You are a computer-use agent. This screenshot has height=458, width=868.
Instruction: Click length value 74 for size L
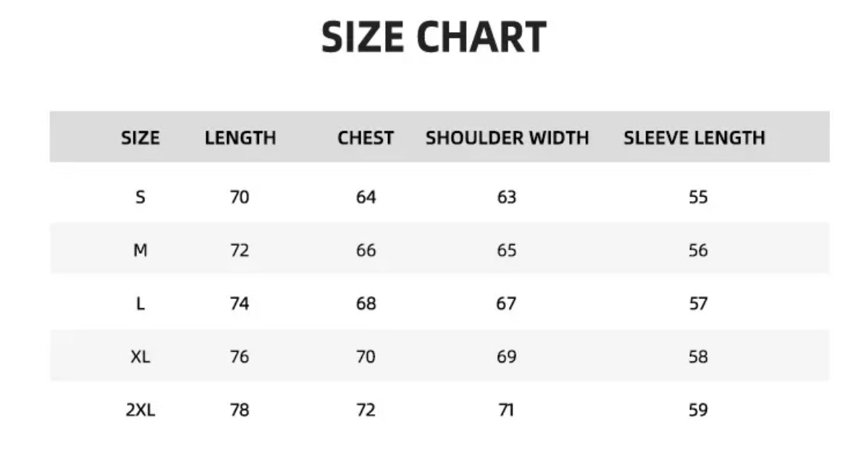coord(240,304)
